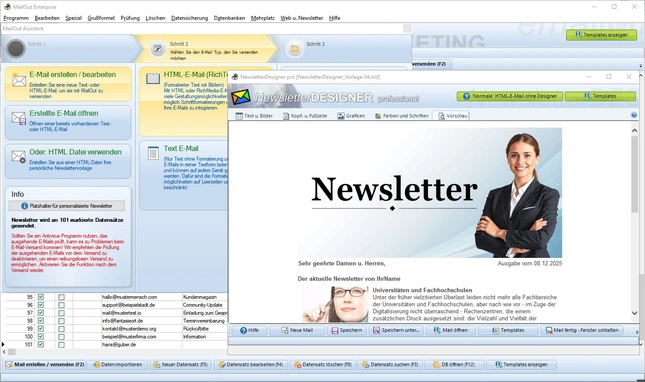
Task: Check the empty checkbox in row 95
Action: (61, 297)
